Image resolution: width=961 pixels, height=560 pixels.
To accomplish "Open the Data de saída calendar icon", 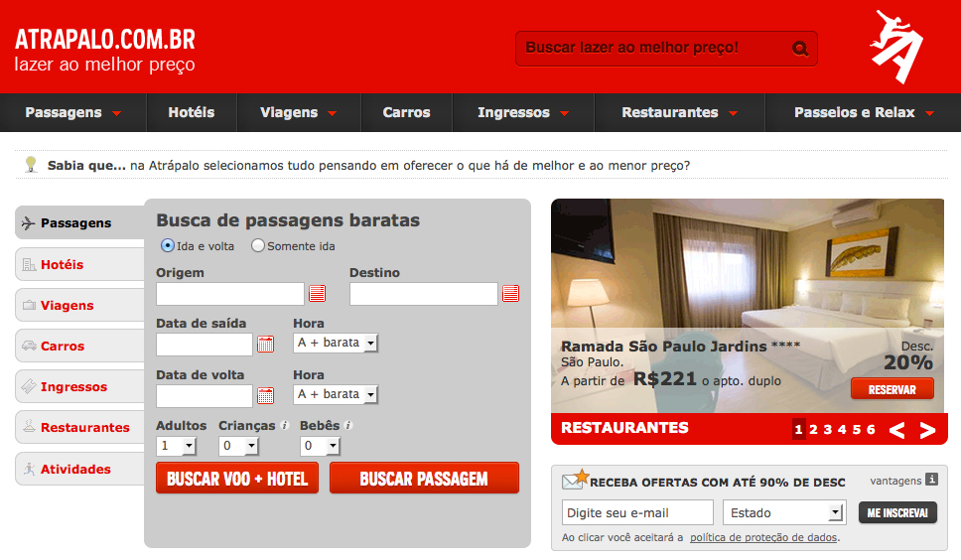I will pos(265,344).
